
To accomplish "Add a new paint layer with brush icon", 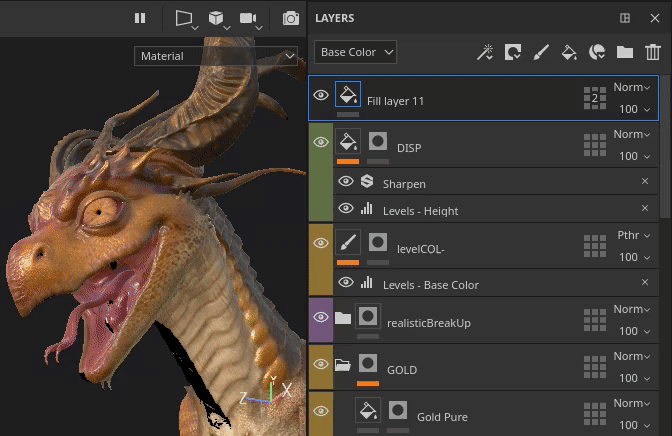I will (x=541, y=52).
